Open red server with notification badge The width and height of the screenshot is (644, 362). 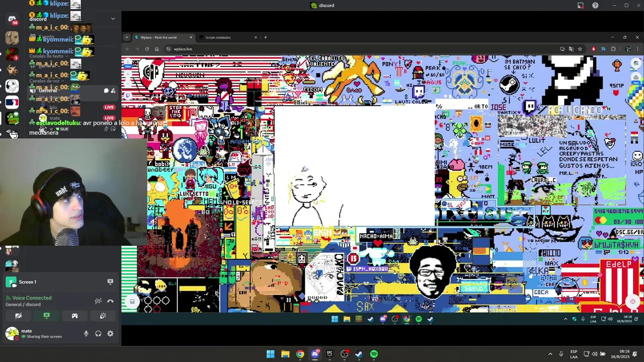(x=12, y=54)
